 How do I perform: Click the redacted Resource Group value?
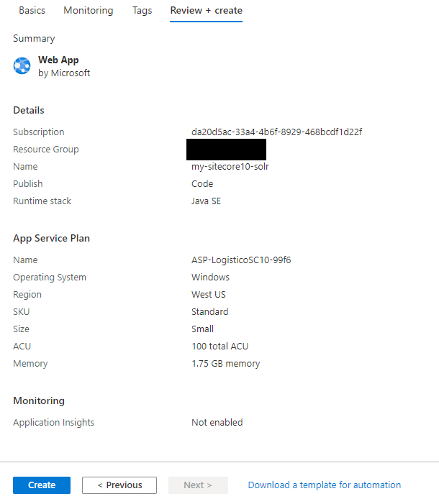pos(226,150)
